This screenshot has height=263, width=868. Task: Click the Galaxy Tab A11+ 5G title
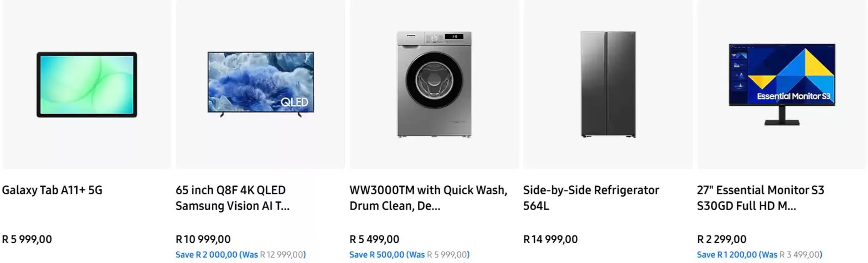pyautogui.click(x=52, y=190)
